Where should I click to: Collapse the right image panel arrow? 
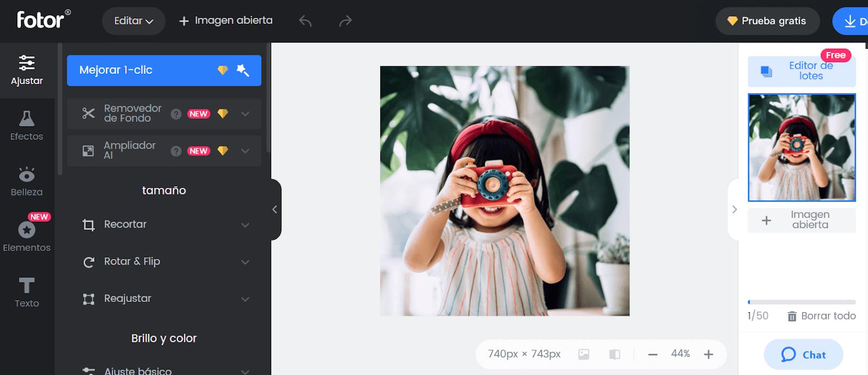[x=734, y=209]
